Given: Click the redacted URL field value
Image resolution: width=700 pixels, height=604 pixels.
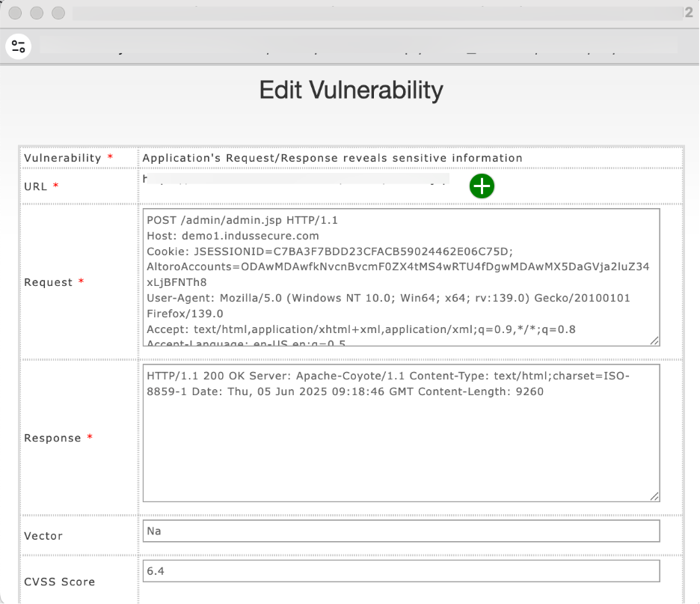Looking at the screenshot, I should [x=295, y=180].
